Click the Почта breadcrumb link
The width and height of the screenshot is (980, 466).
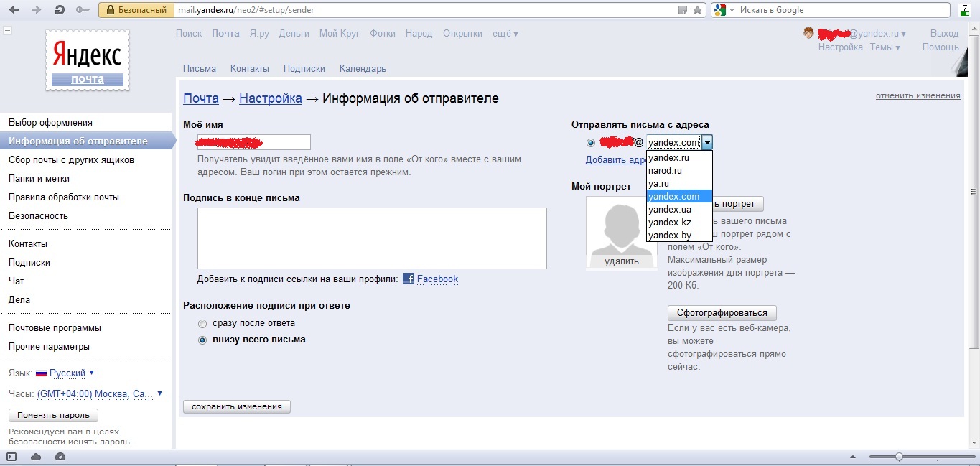201,98
